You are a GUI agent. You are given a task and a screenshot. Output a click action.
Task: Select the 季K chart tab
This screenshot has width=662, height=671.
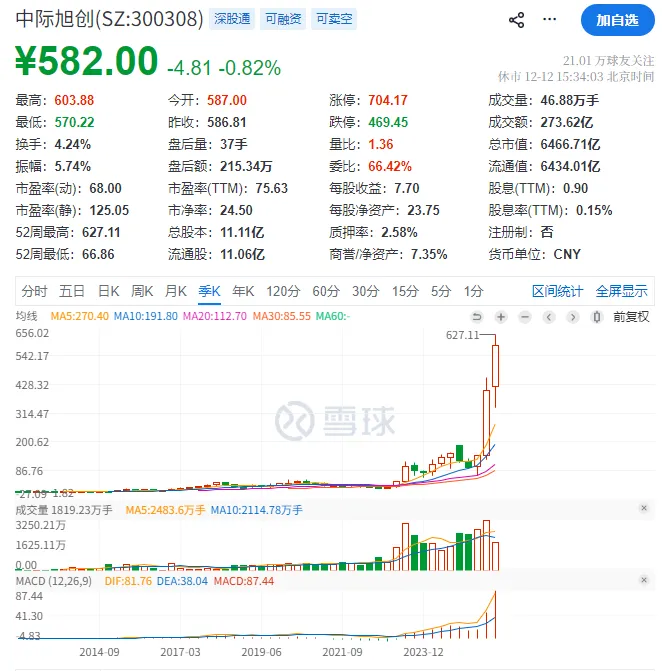pos(209,291)
